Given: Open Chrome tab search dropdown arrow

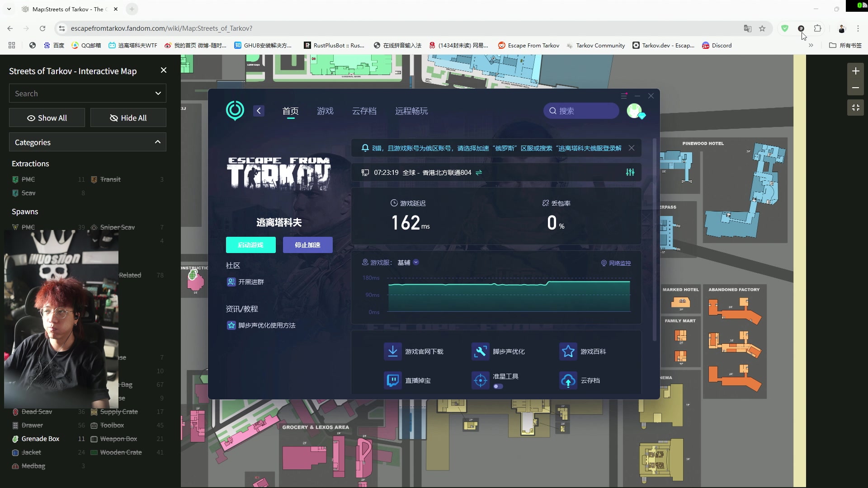Looking at the screenshot, I should tap(9, 9).
